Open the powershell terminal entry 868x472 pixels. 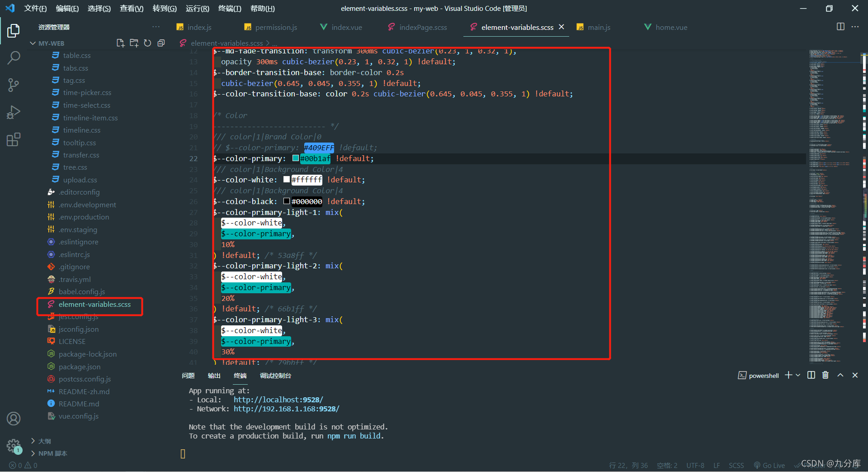[x=758, y=376]
